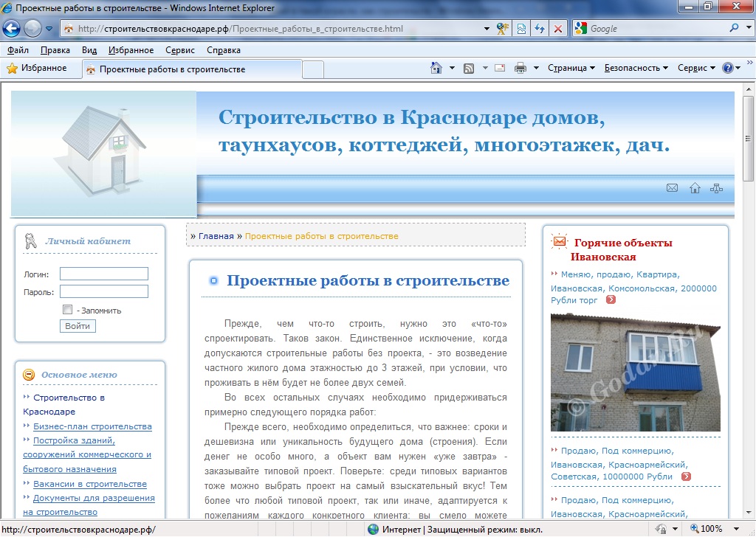Click the status bar privacy/security icon
Screen dimensions: 756x537
tap(661, 530)
